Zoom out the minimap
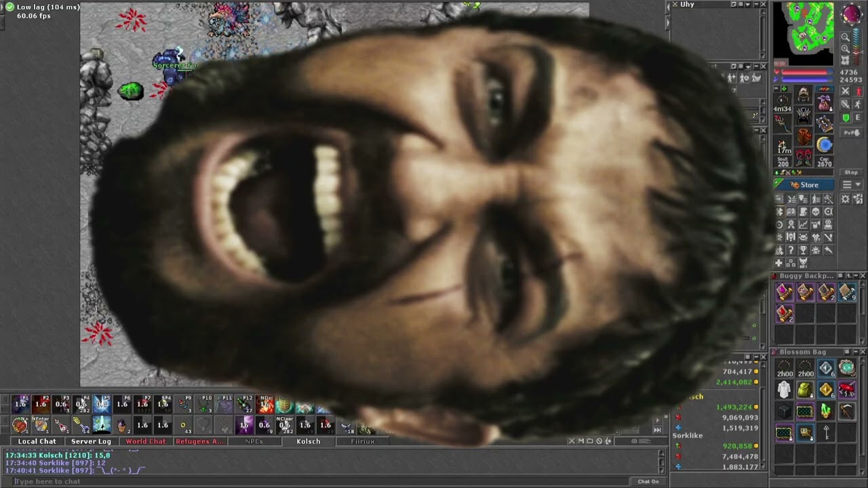 click(x=845, y=37)
